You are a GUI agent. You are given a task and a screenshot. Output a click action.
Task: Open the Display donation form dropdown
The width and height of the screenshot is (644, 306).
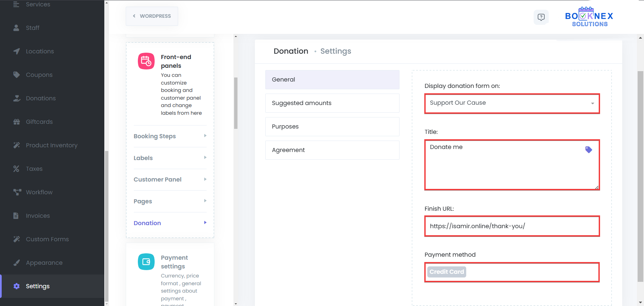point(512,103)
